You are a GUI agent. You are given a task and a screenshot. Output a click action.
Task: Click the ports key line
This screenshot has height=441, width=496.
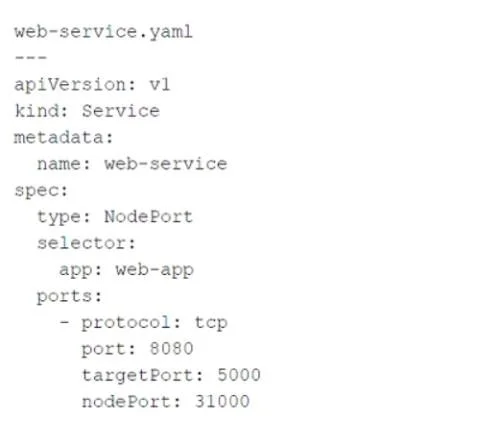(69, 297)
